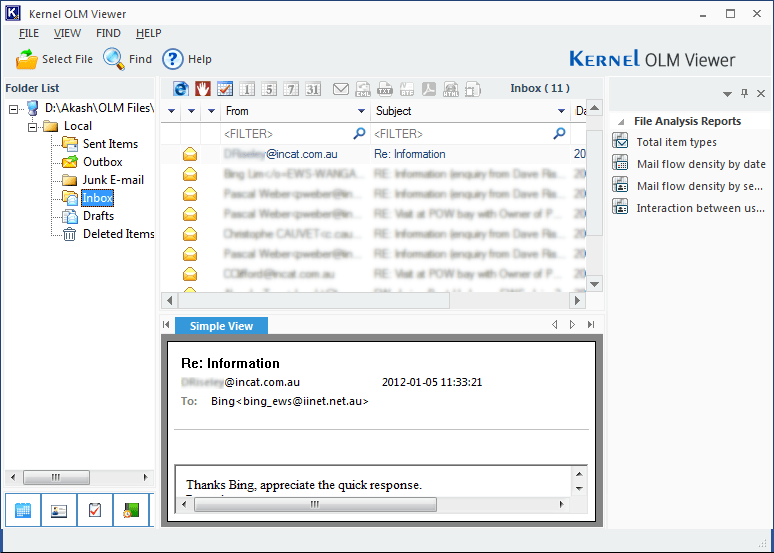Open Total item types report
774x553 pixels.
[676, 142]
